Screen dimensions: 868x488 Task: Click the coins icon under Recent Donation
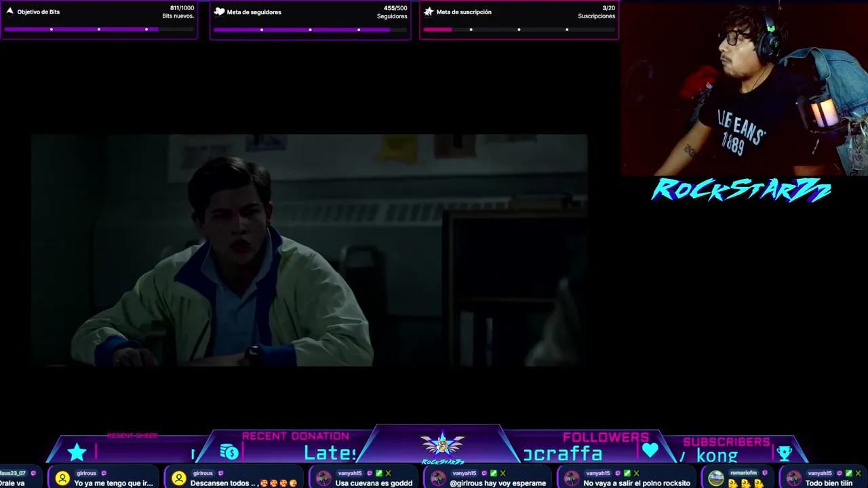[x=229, y=452]
